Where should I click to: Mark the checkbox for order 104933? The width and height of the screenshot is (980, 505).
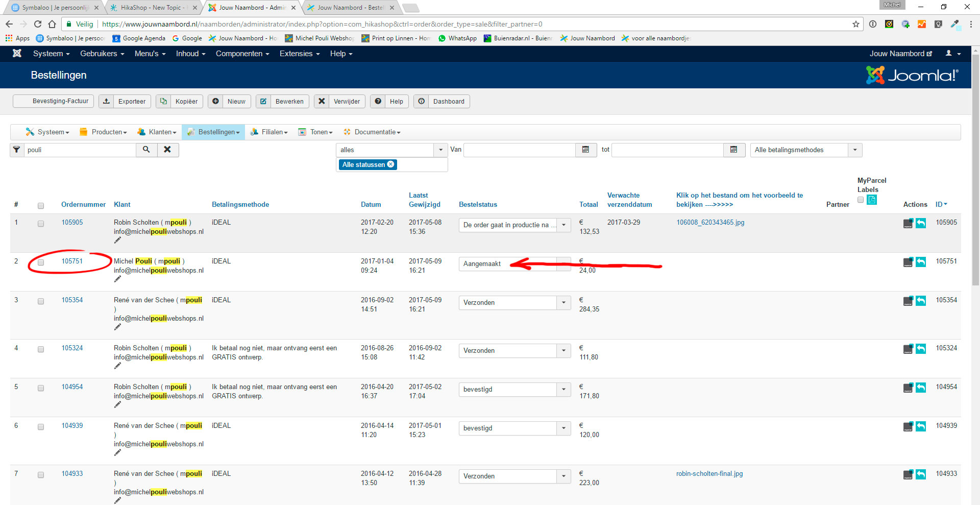[41, 475]
